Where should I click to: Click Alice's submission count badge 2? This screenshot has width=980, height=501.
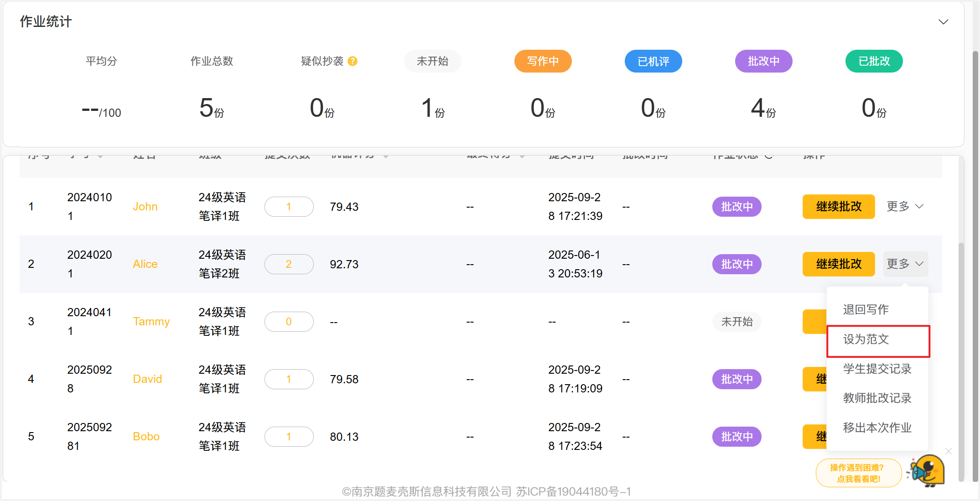(x=289, y=264)
